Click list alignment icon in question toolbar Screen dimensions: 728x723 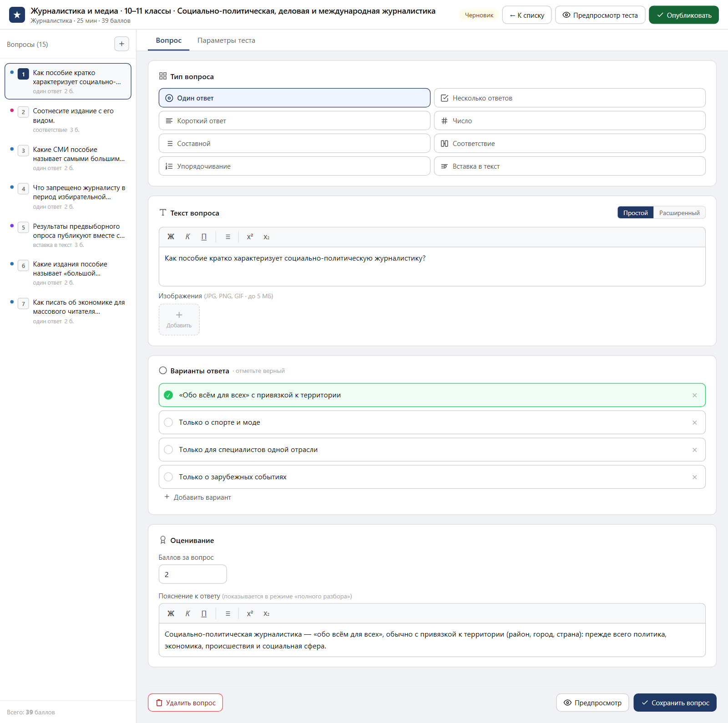click(228, 237)
